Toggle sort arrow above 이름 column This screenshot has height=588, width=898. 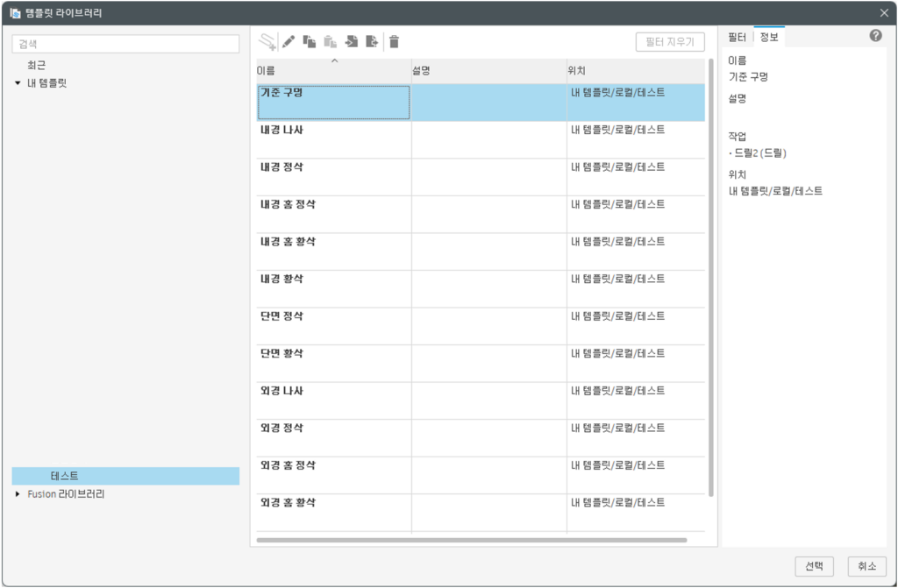(x=335, y=60)
